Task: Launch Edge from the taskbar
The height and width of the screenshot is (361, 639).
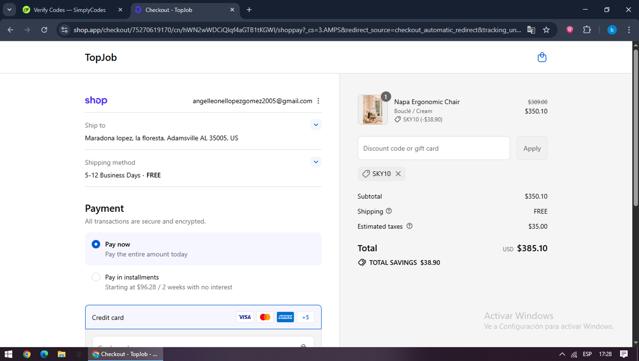Action: click(44, 354)
